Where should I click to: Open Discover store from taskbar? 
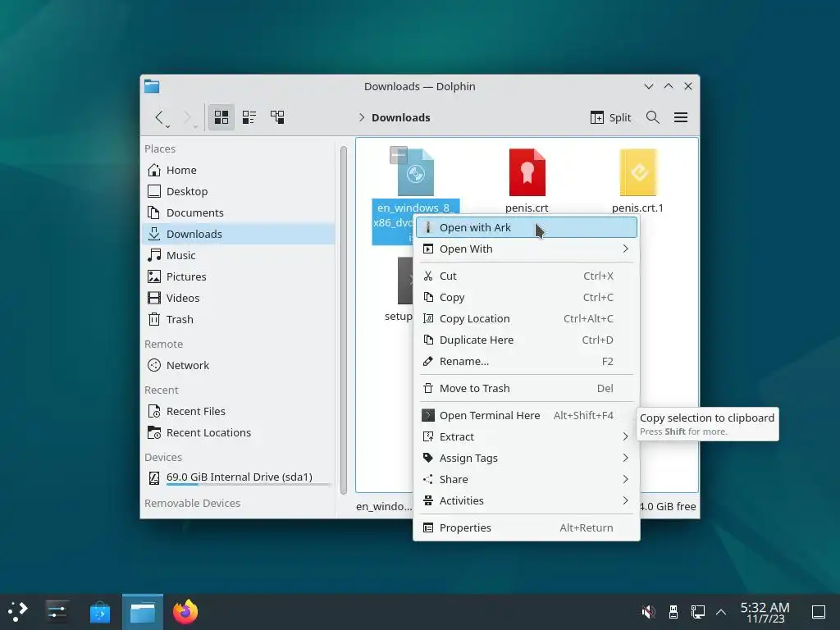point(99,612)
